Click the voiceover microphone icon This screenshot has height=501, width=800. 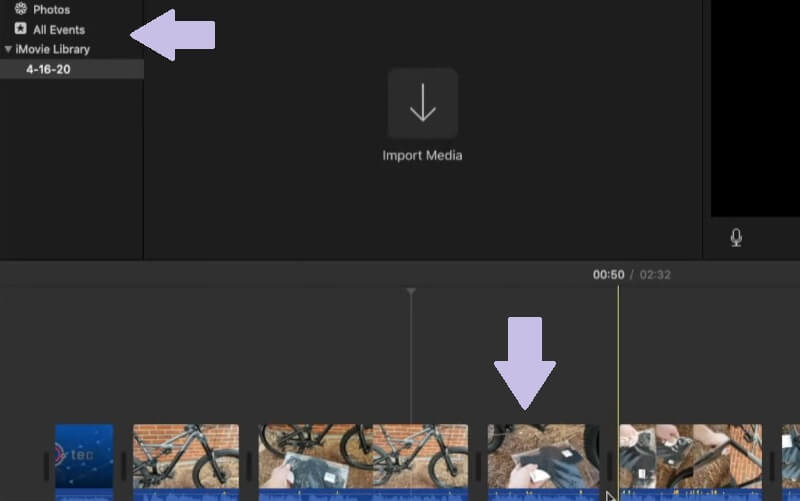click(x=736, y=238)
